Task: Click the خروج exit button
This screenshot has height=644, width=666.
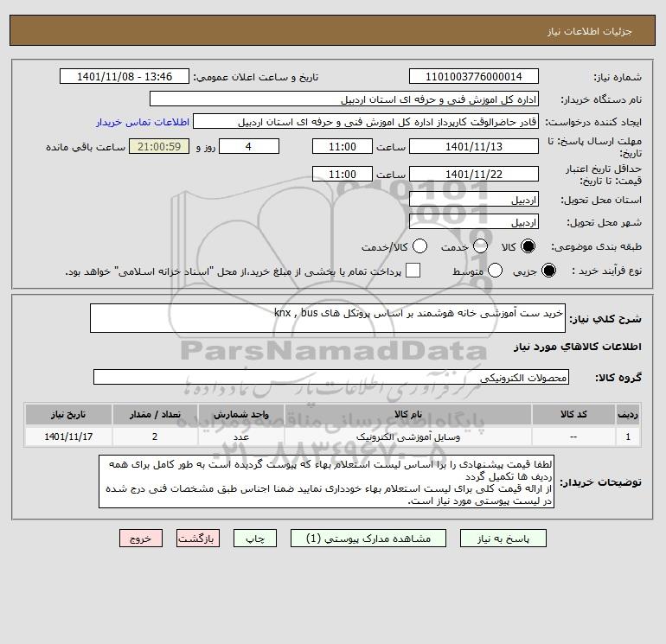Action: tap(141, 539)
